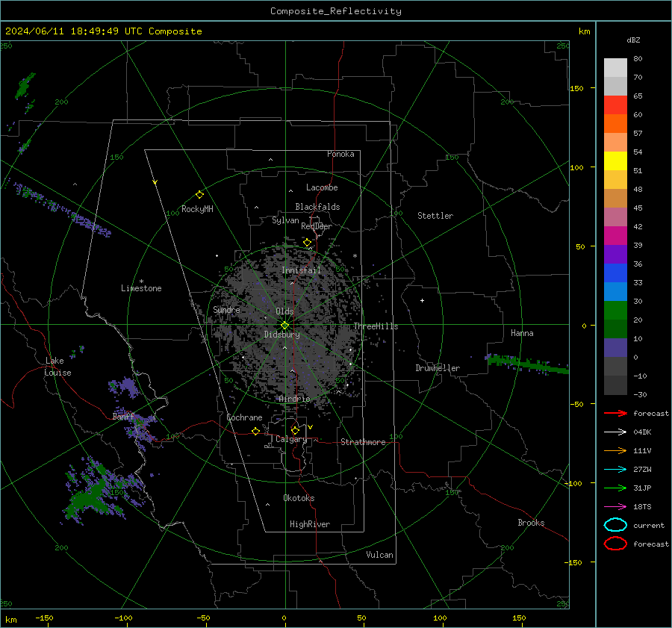Click the ThreeHills label
The image size is (672, 628).
(x=376, y=326)
